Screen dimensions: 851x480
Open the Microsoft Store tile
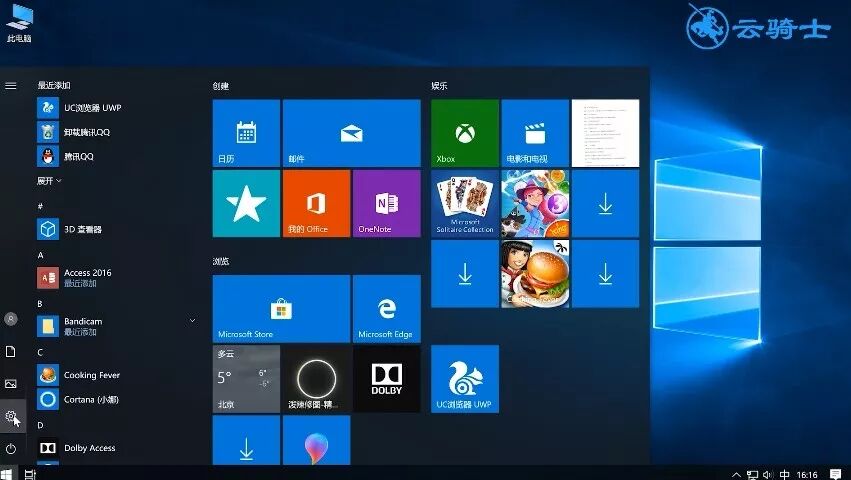pyautogui.click(x=281, y=309)
